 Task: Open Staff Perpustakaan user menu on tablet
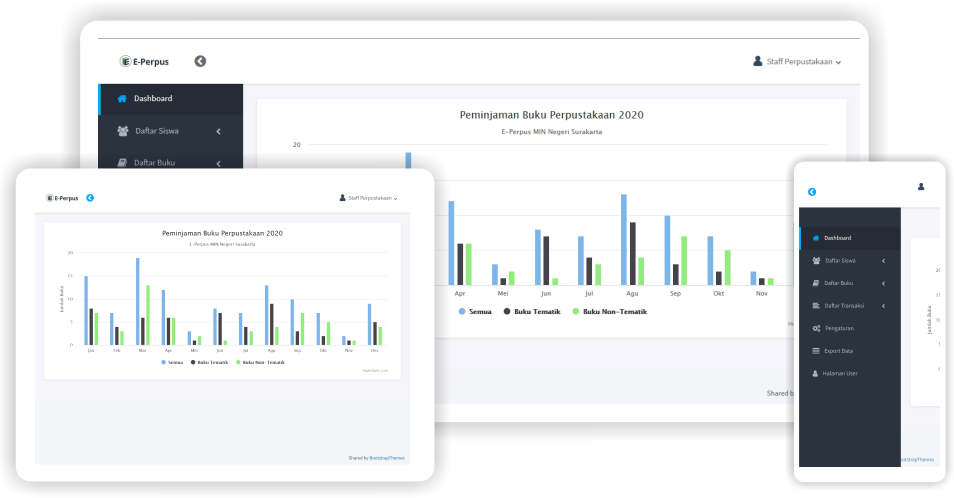pos(369,198)
